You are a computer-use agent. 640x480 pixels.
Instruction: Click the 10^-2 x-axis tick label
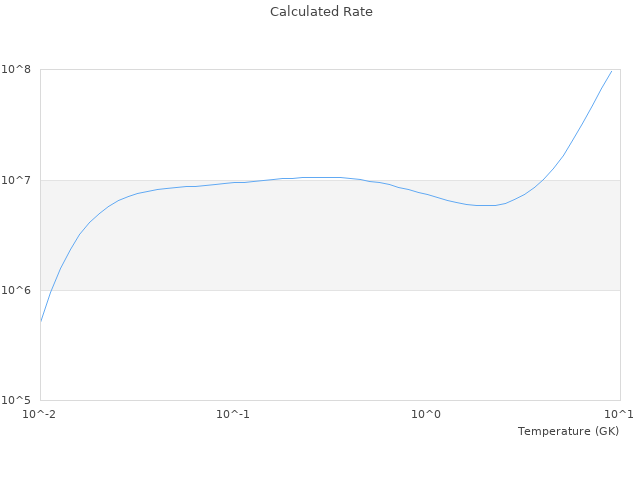pos(40,414)
